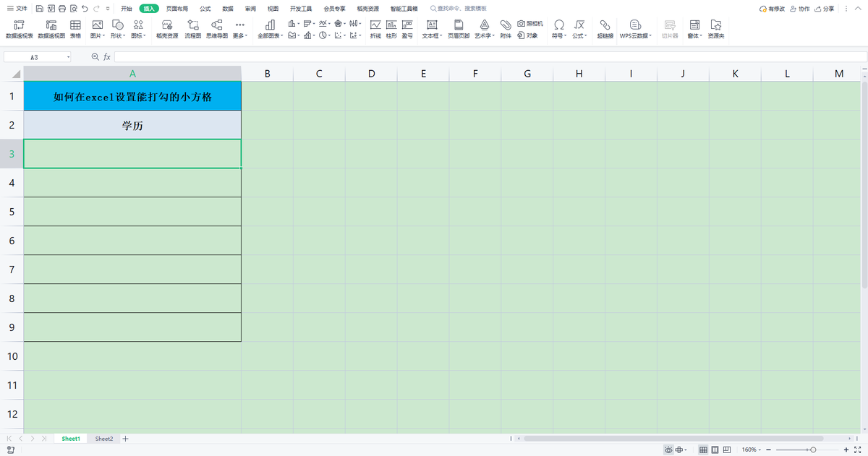Viewport: 868px width, 456px height.
Task: Switch to the 开始 home tab
Action: 127,9
